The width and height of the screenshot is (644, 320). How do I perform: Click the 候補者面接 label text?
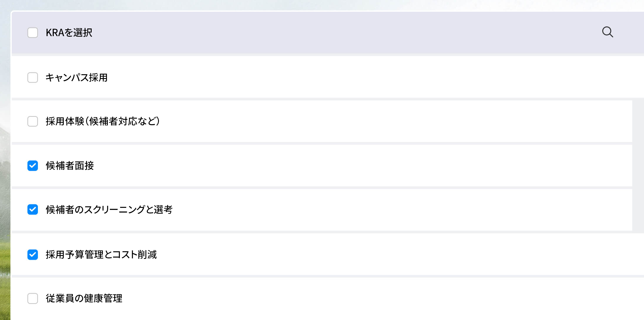point(70,166)
